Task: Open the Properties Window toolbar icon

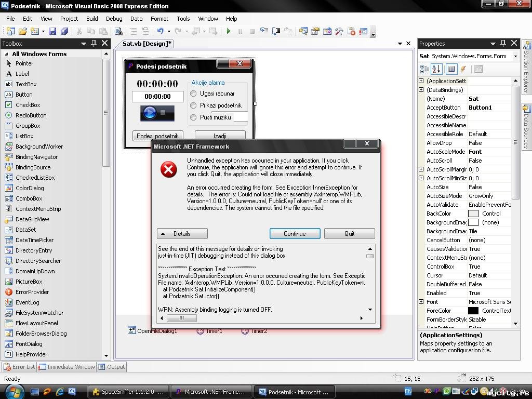Action: (315, 31)
